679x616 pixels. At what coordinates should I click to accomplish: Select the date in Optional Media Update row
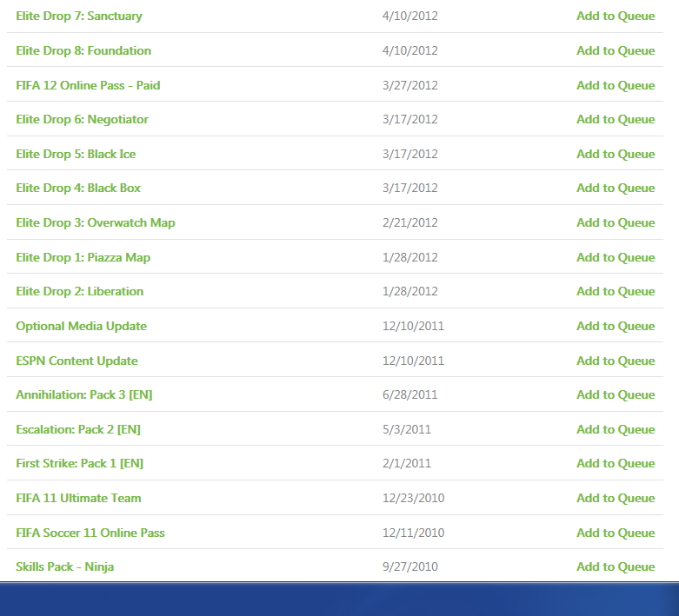pos(413,327)
